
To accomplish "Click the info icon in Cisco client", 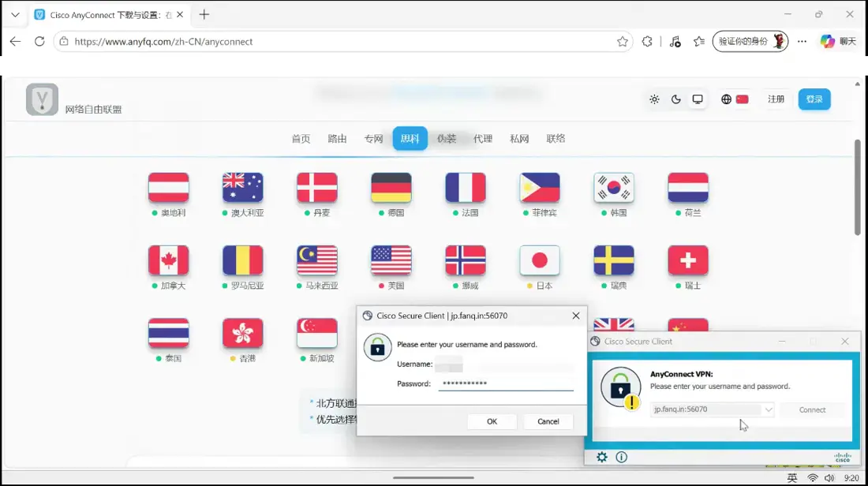I will point(622,457).
